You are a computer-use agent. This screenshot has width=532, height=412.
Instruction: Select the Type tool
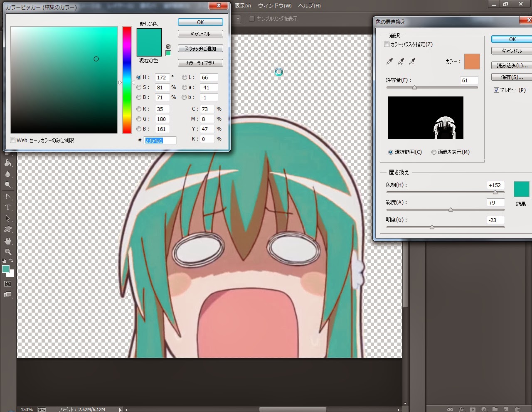coord(7,207)
